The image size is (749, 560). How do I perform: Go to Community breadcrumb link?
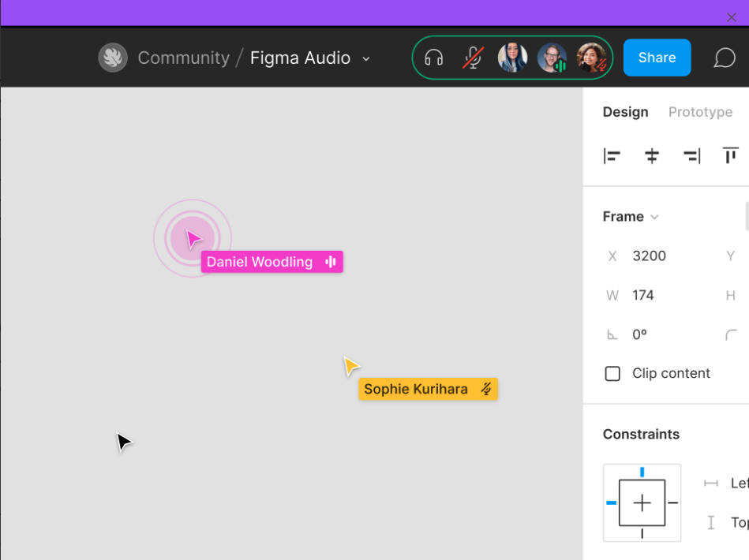[x=184, y=58]
